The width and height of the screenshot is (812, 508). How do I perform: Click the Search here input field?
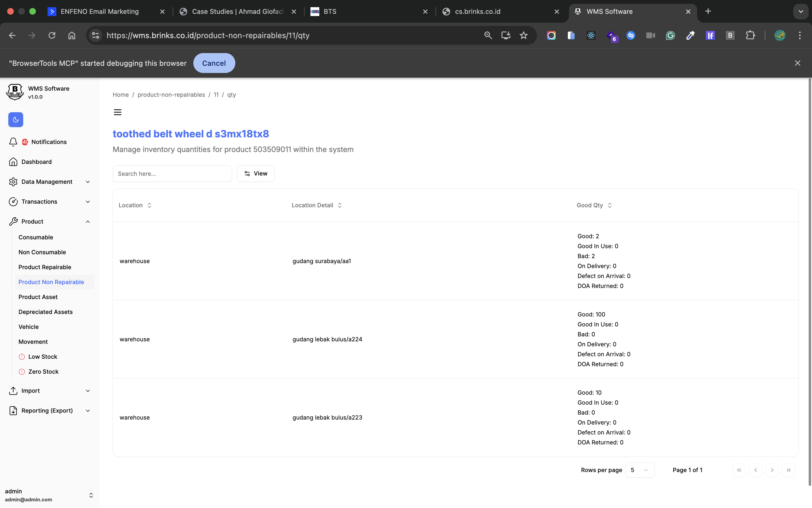pos(172,174)
